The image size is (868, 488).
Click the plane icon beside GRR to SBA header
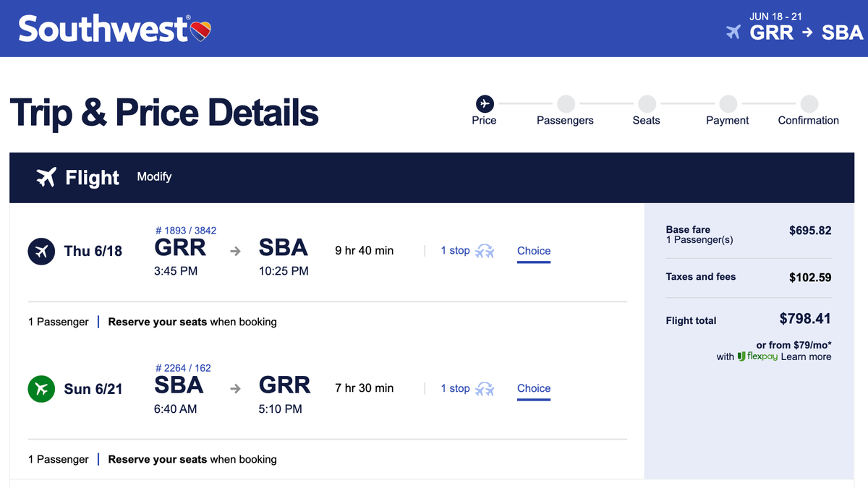coord(734,32)
